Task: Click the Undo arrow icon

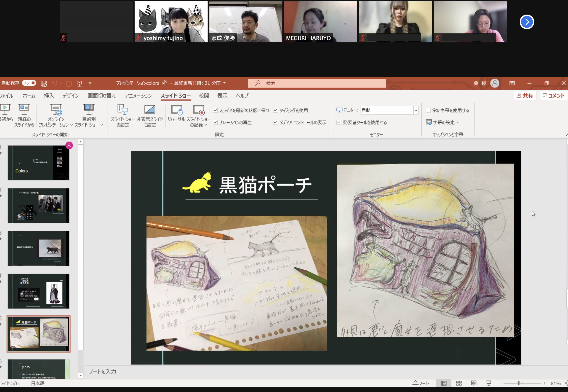Action: coord(55,83)
